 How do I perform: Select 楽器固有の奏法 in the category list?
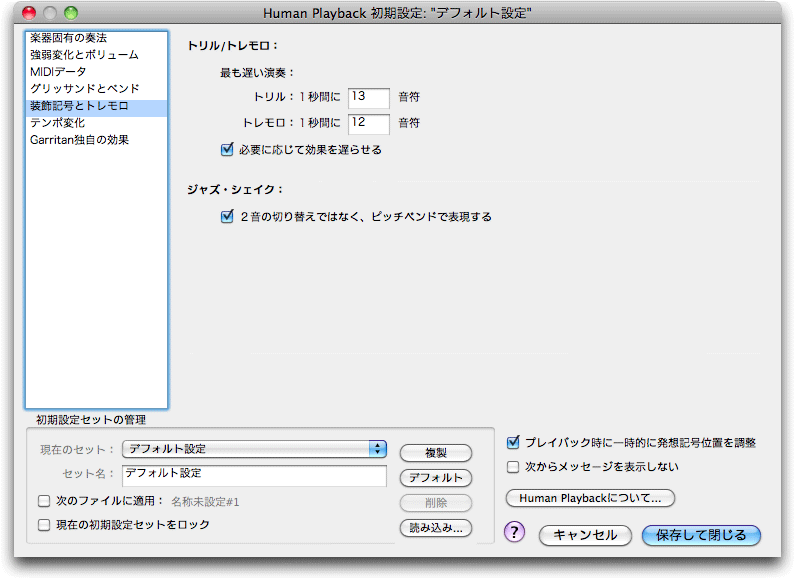tap(96, 38)
